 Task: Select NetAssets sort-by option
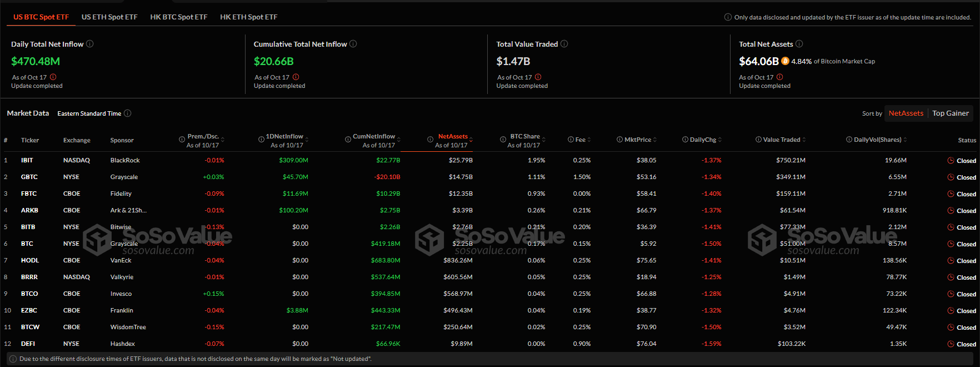click(906, 113)
